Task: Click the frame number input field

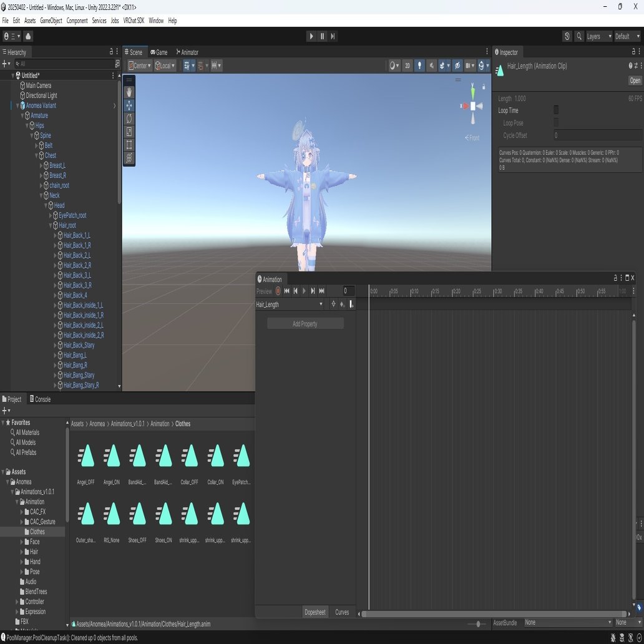Action: pyautogui.click(x=348, y=291)
